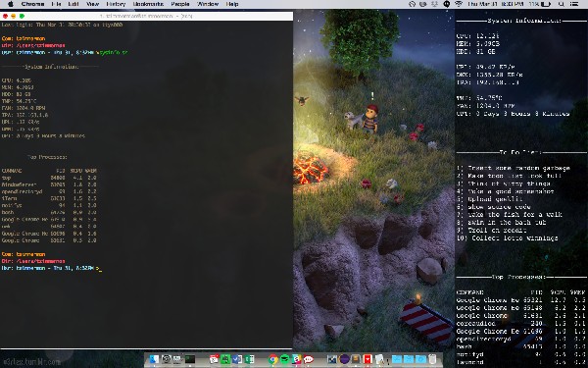The width and height of the screenshot is (588, 368).
Task: Open Notification Center icon
Action: click(x=574, y=4)
